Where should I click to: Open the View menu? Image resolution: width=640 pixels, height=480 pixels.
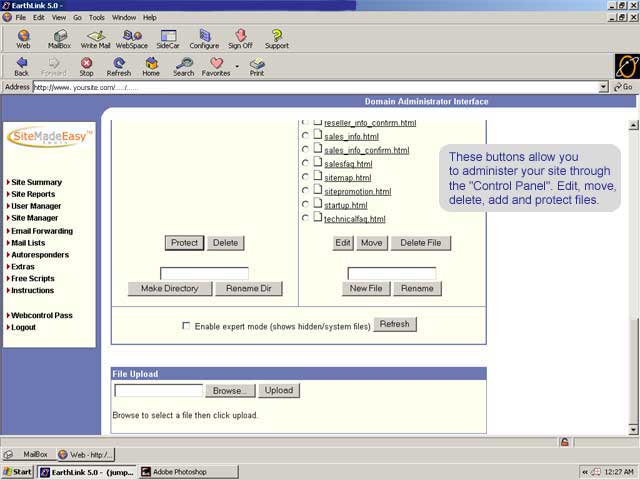point(59,17)
